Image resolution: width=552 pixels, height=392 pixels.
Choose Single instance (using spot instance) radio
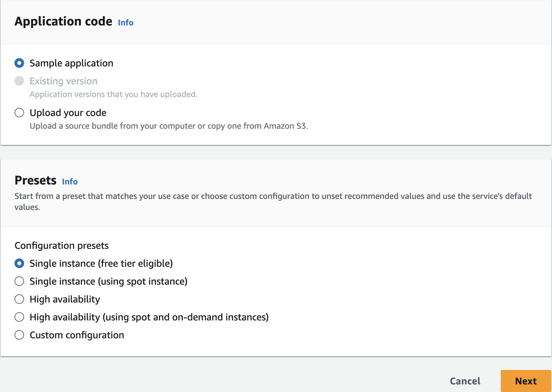pos(19,281)
